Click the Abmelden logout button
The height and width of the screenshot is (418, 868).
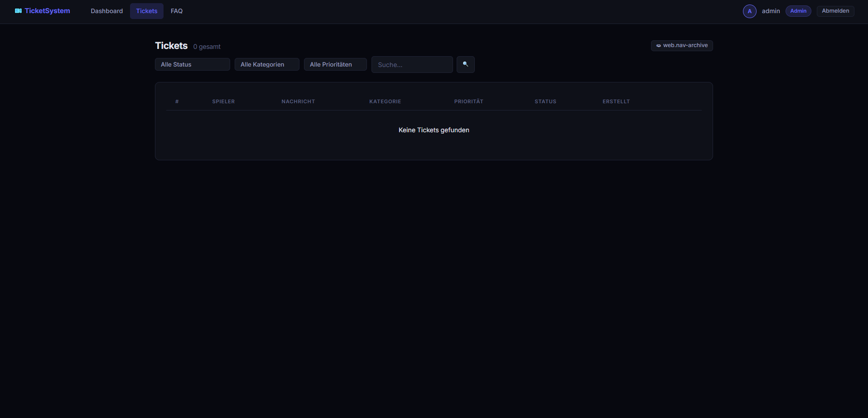pos(835,11)
